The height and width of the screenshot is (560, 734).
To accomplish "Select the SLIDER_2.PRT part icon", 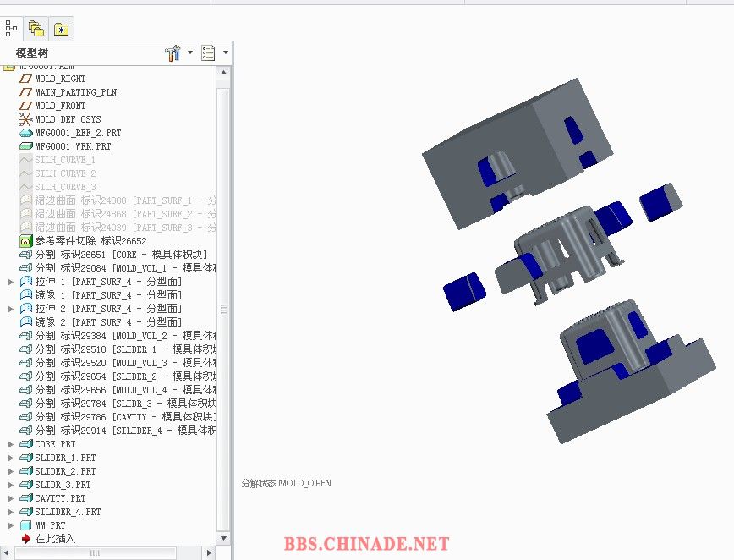I will 25,471.
